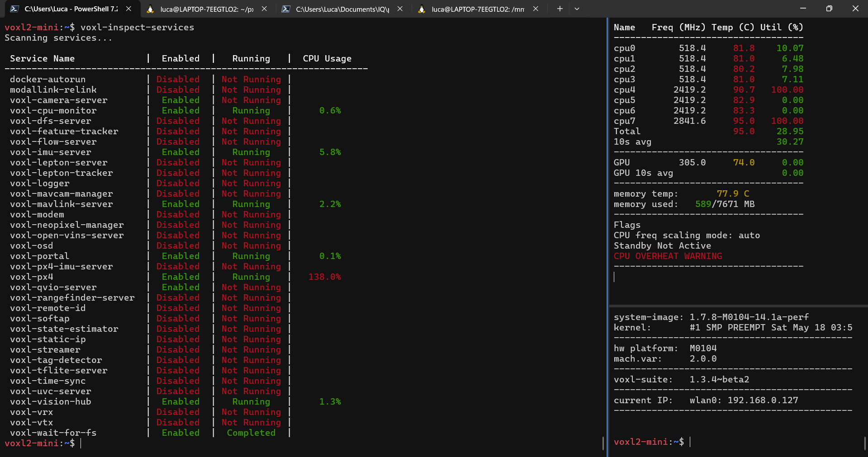
Task: Click the voxl-cpu-monitor 0.6% usage value
Action: (x=330, y=111)
